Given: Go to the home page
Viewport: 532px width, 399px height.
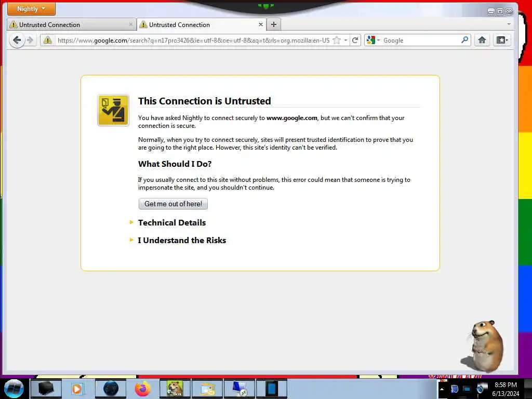Looking at the screenshot, I should coord(482,40).
